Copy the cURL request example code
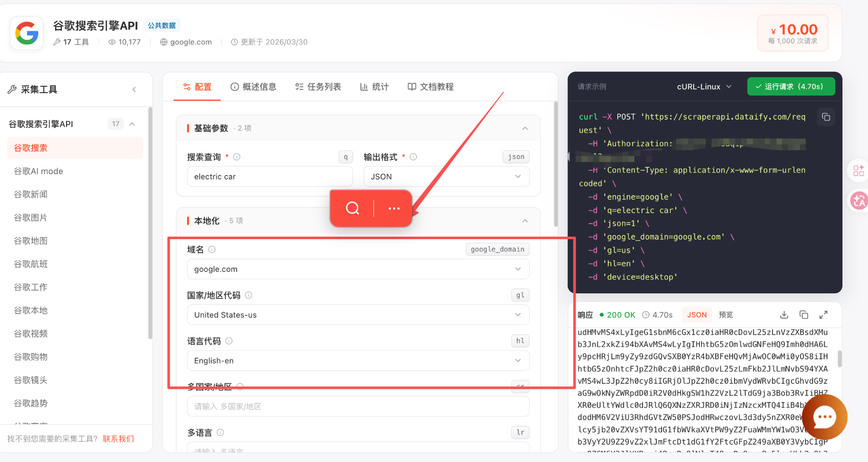Viewport: 868px width, 462px height. pyautogui.click(x=826, y=117)
